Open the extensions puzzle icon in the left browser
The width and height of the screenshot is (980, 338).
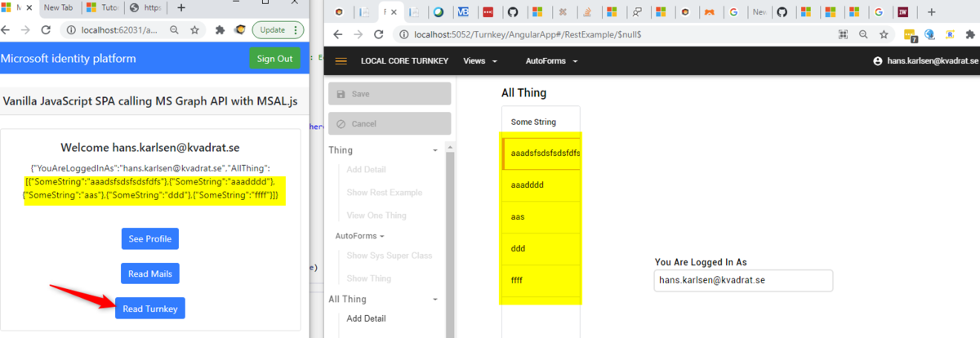pyautogui.click(x=220, y=29)
